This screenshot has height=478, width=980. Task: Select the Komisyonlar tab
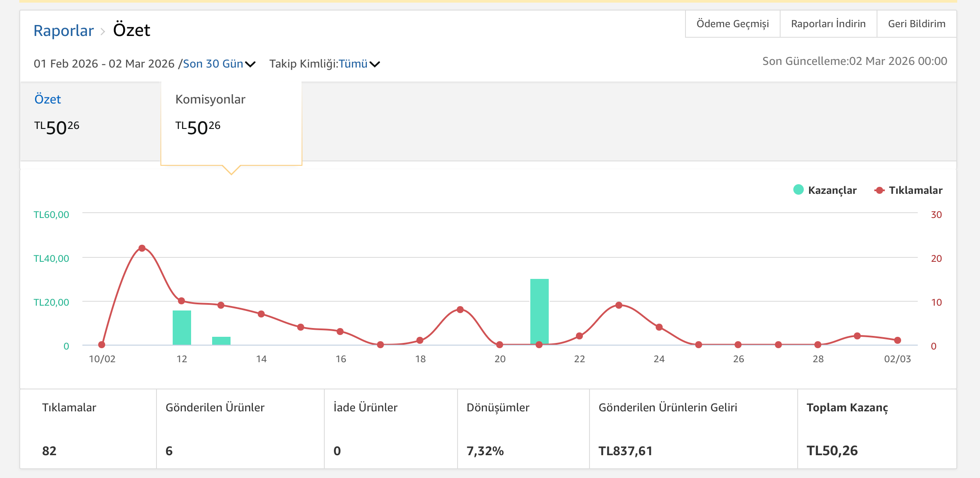[x=210, y=99]
